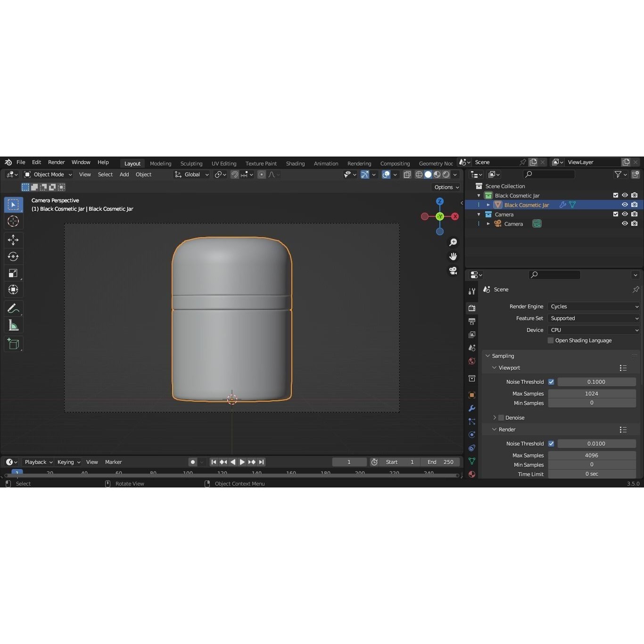Select the Annotate tool
Viewport: 644px width, 644px height.
(13, 308)
